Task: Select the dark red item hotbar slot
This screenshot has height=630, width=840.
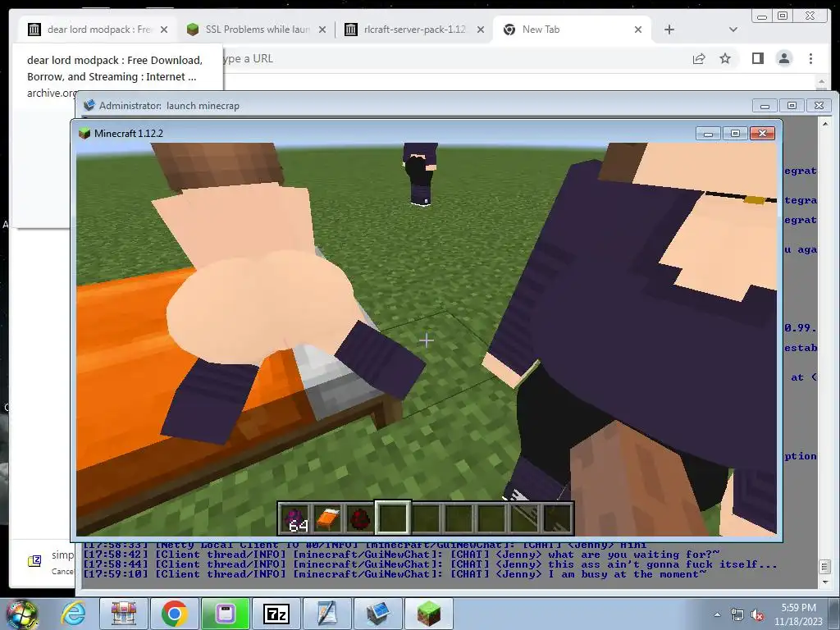Action: pyautogui.click(x=360, y=518)
